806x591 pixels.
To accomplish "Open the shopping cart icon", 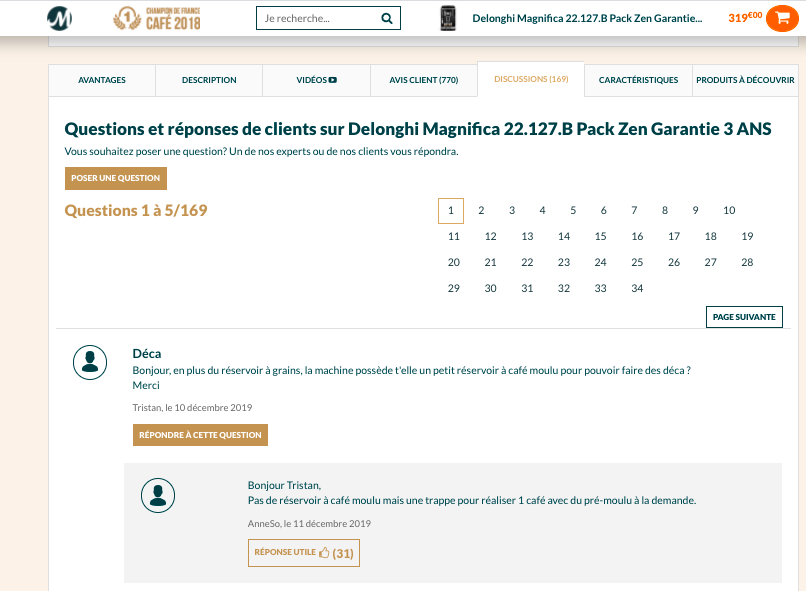I will (784, 18).
